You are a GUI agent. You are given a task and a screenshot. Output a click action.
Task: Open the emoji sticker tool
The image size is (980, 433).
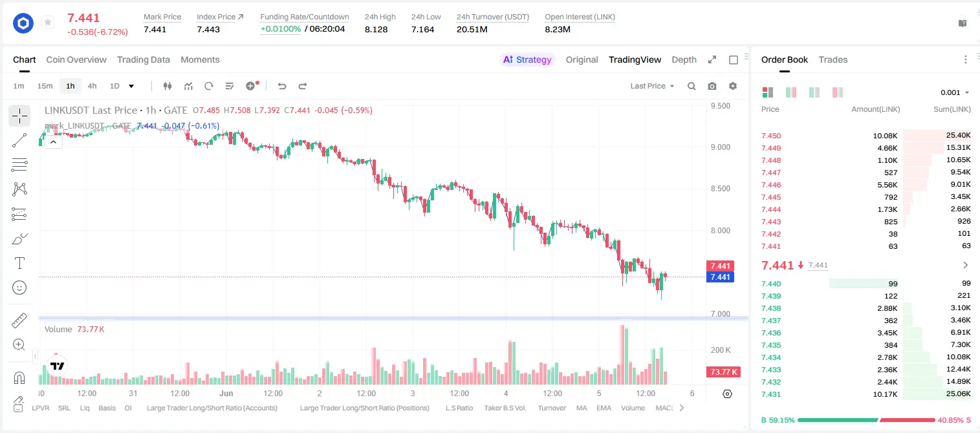(19, 288)
